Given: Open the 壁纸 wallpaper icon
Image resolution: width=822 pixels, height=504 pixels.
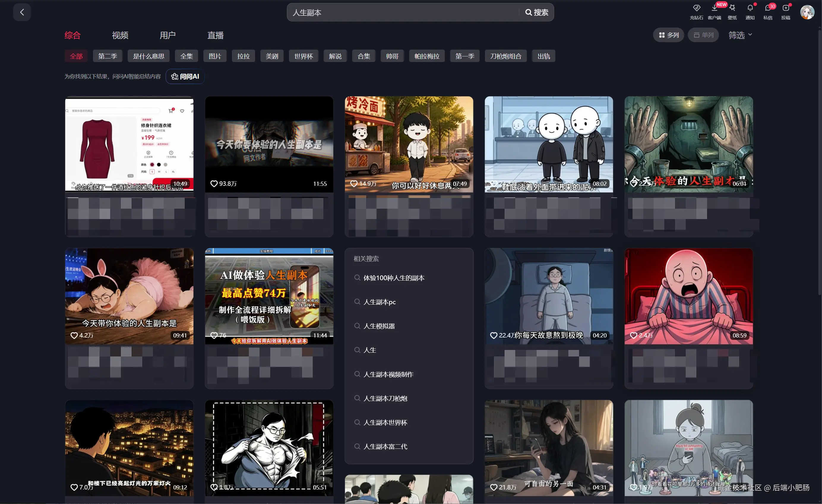Looking at the screenshot, I should click(x=732, y=12).
